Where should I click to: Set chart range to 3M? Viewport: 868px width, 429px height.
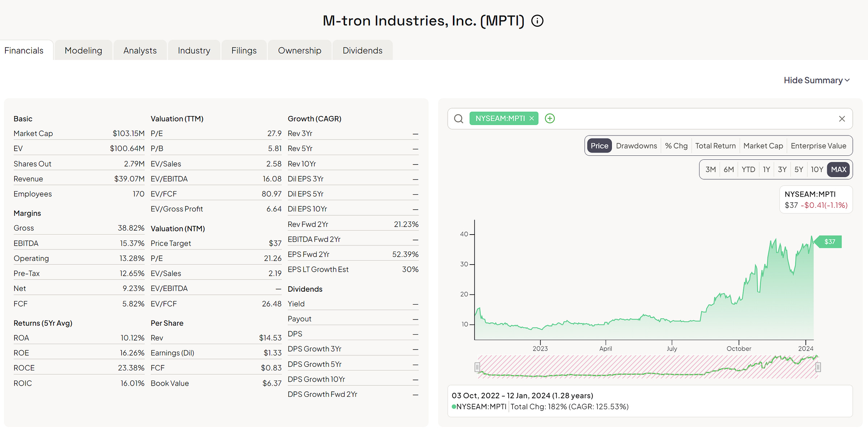pyautogui.click(x=710, y=170)
